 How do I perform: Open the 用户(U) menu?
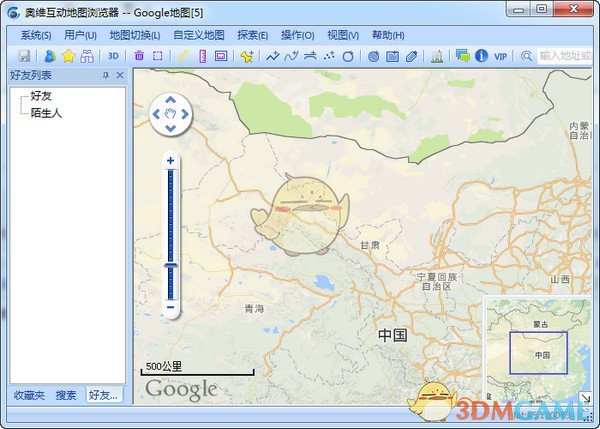[x=80, y=35]
